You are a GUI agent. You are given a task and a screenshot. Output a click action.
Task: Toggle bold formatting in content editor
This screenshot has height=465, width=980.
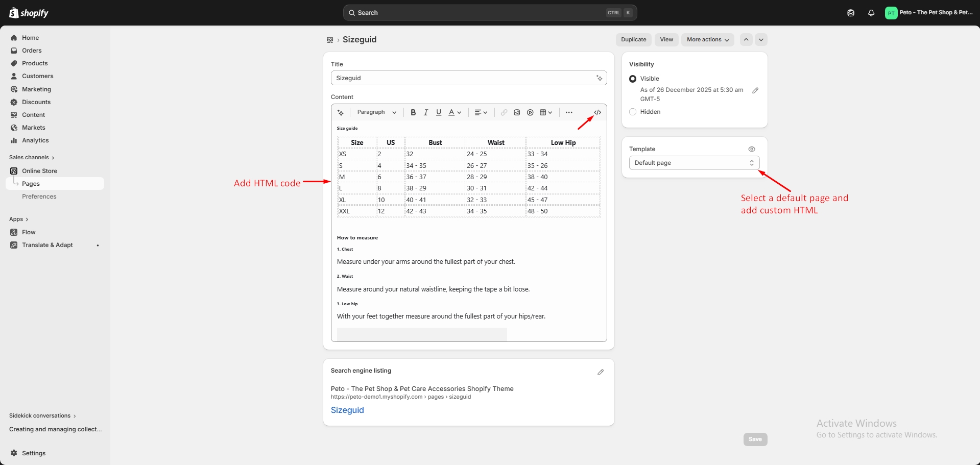pos(413,112)
